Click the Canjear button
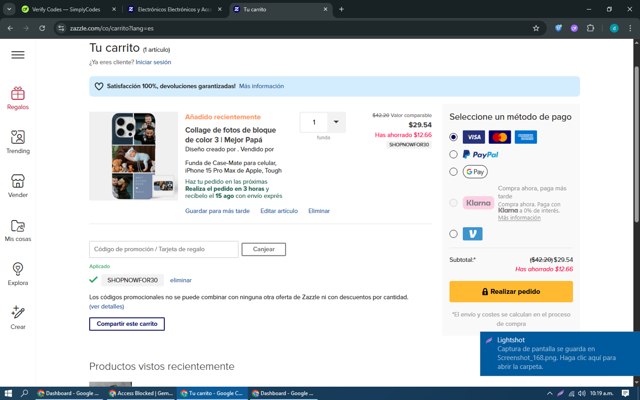This screenshot has width=640, height=400. pyautogui.click(x=264, y=249)
